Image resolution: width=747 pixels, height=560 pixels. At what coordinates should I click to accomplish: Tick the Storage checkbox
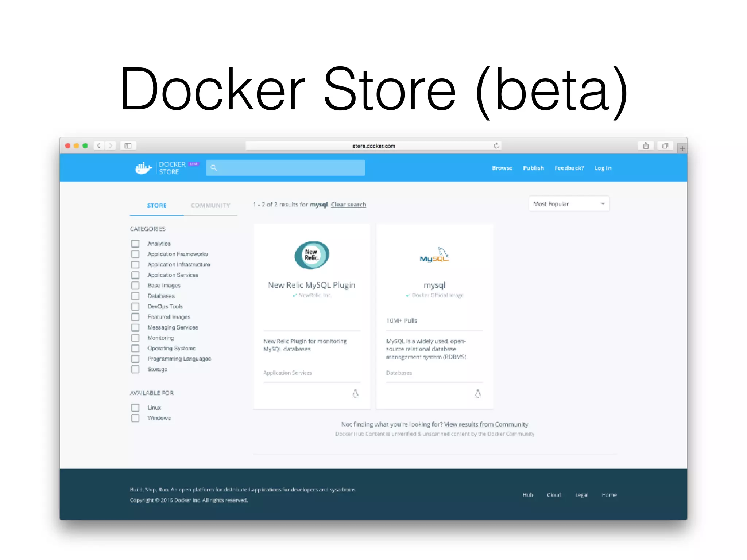(135, 369)
